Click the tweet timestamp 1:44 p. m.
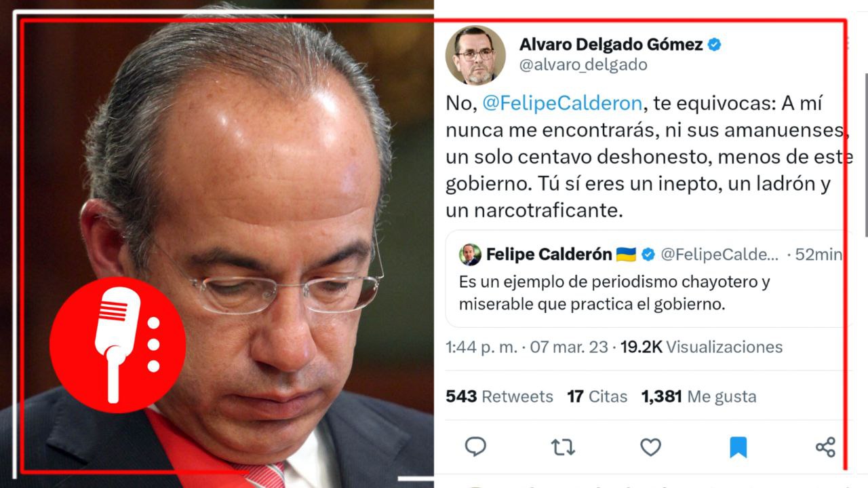Image resolution: width=868 pixels, height=488 pixels. (x=478, y=348)
